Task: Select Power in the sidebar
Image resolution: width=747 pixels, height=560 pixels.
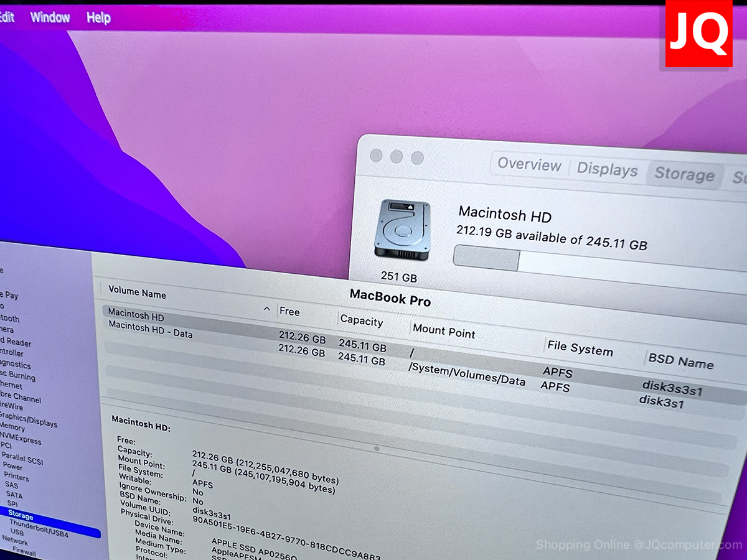Action: click(x=12, y=466)
